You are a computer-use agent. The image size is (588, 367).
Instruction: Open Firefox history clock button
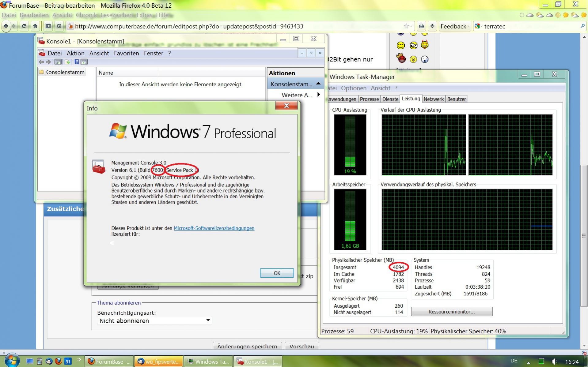click(x=59, y=26)
